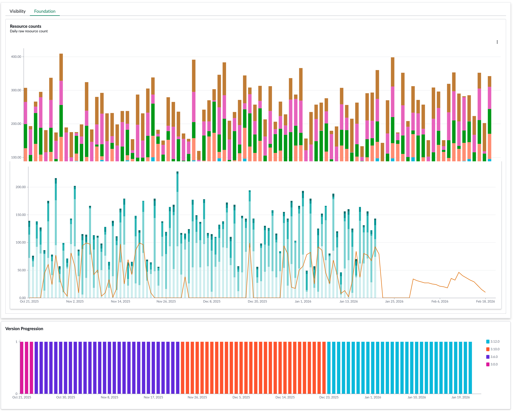Click the first magenta 3.0.0 version bar
The width and height of the screenshot is (516, 420).
22,368
